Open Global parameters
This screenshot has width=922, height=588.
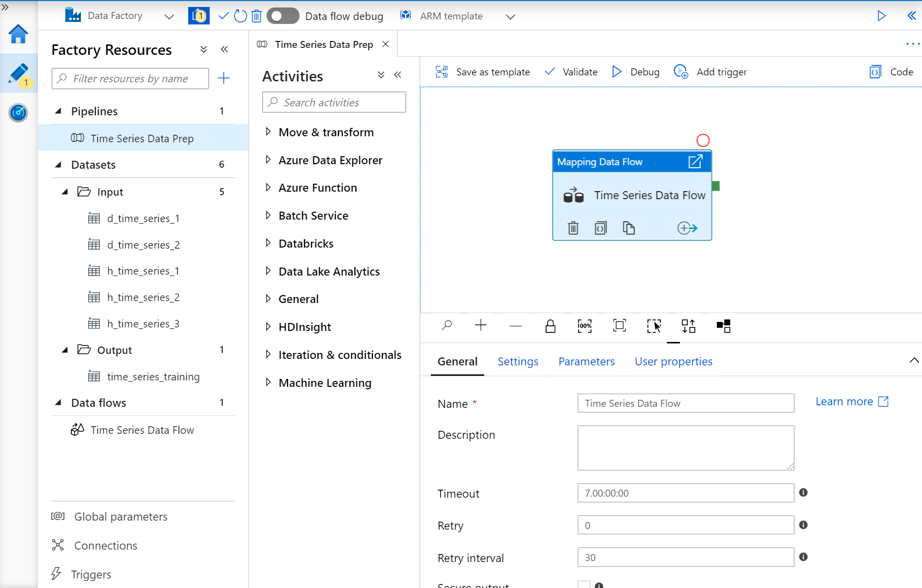pyautogui.click(x=109, y=517)
